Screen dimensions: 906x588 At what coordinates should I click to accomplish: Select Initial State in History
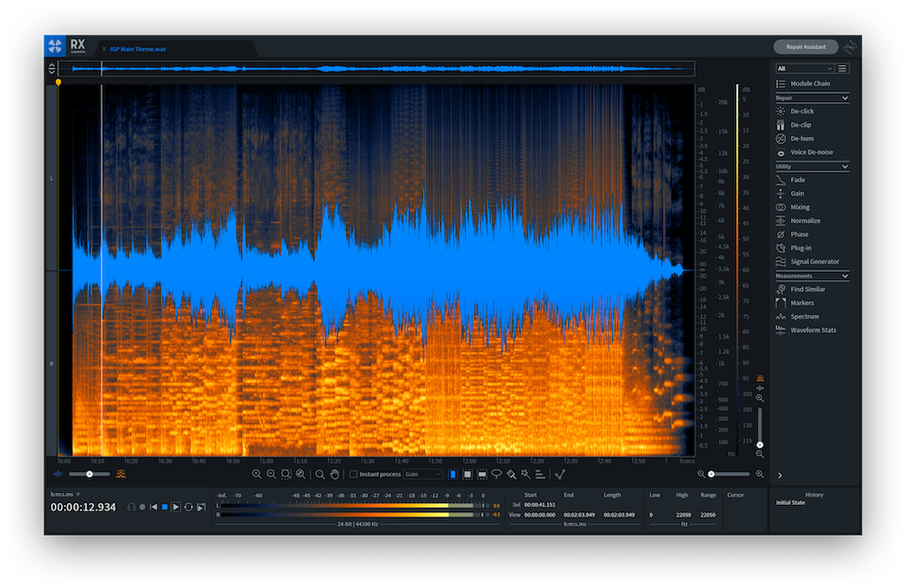[x=791, y=503]
